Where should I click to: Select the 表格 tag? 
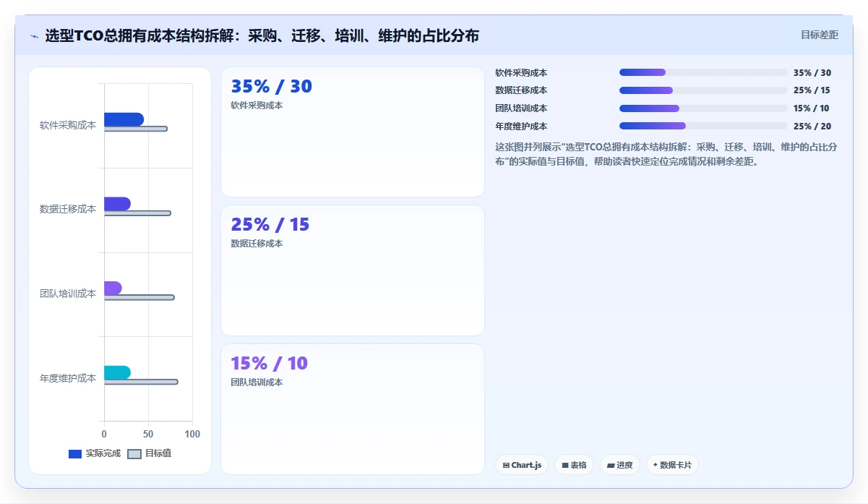click(x=575, y=465)
